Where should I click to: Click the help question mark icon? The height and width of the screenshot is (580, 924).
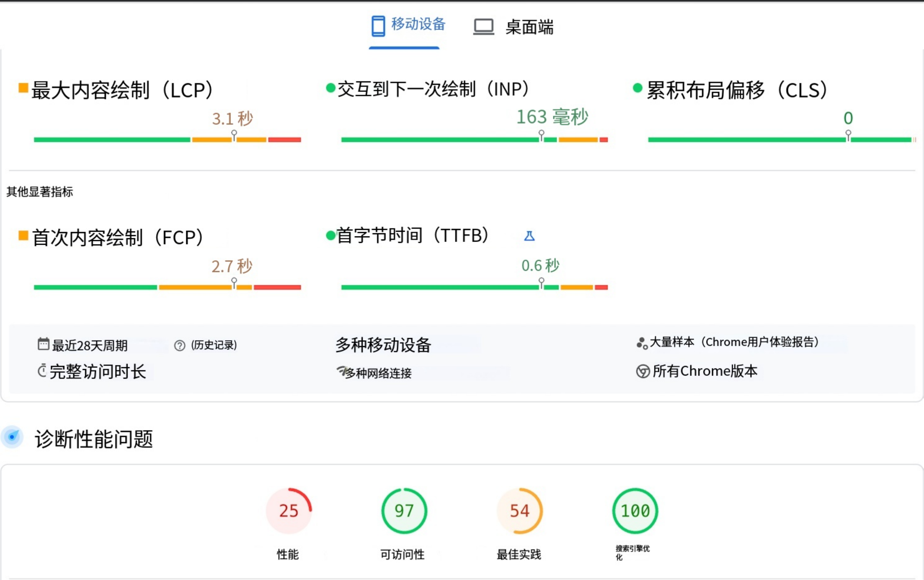[180, 346]
